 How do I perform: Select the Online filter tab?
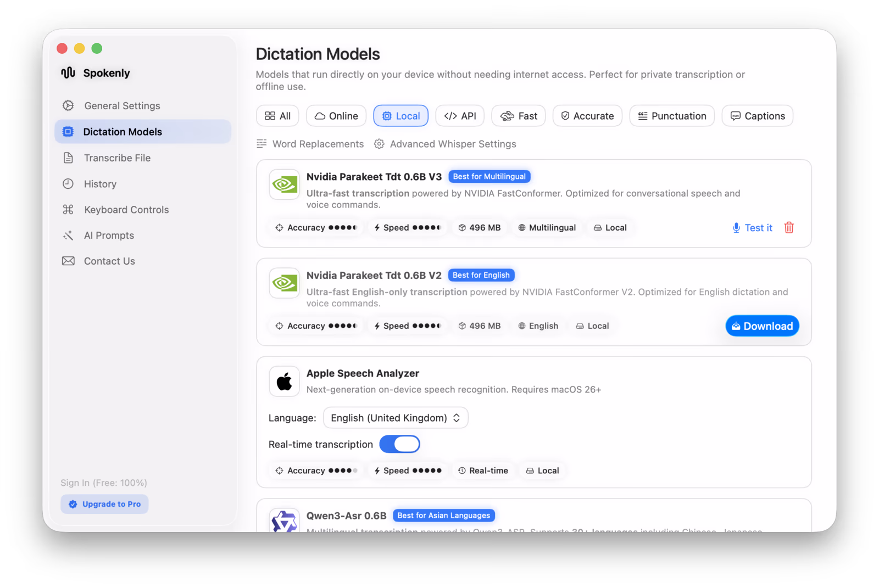[336, 116]
